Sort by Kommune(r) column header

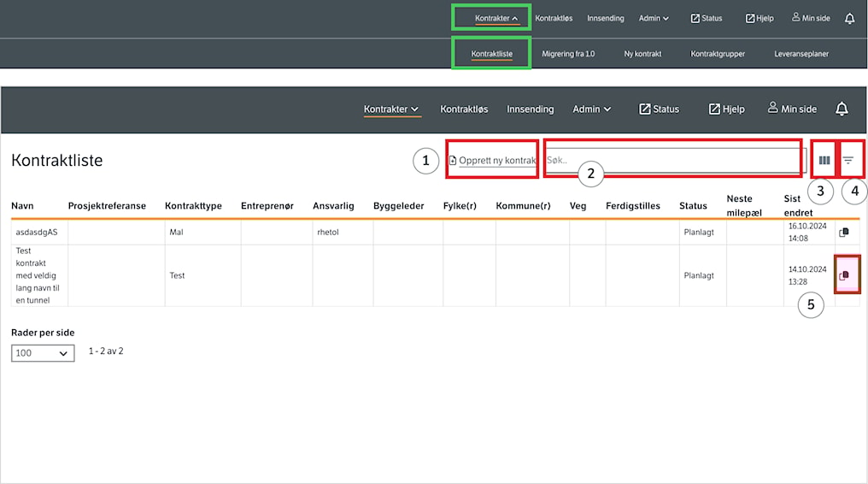(x=523, y=206)
